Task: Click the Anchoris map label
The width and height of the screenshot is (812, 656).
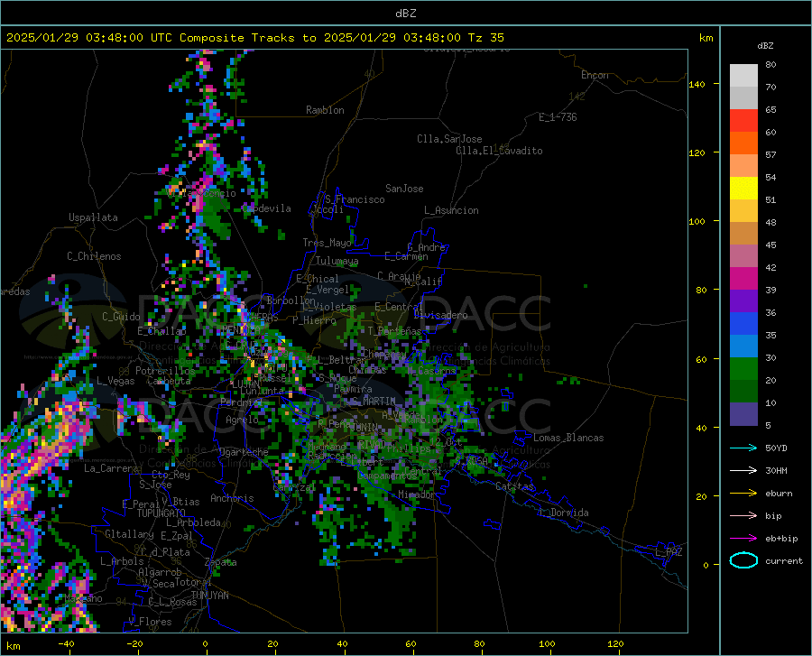Action: point(232,498)
